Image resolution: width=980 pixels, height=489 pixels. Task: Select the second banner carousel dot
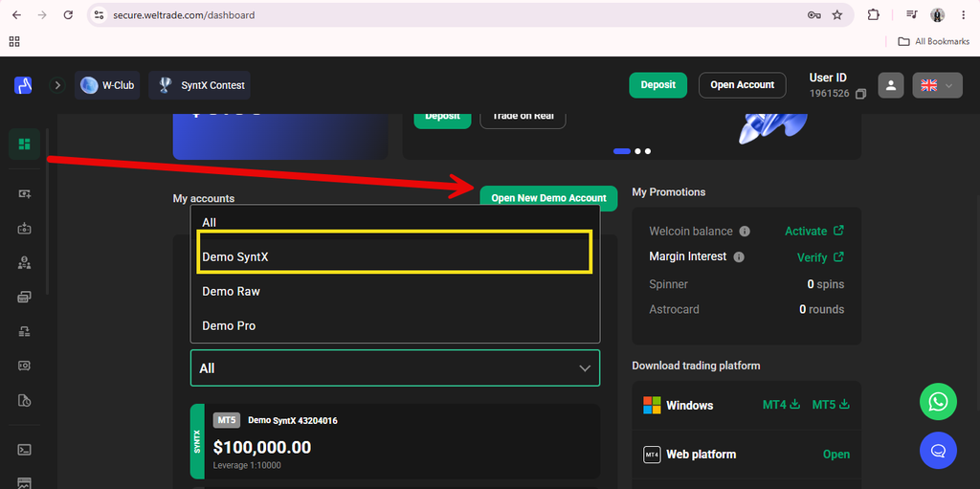pyautogui.click(x=637, y=150)
